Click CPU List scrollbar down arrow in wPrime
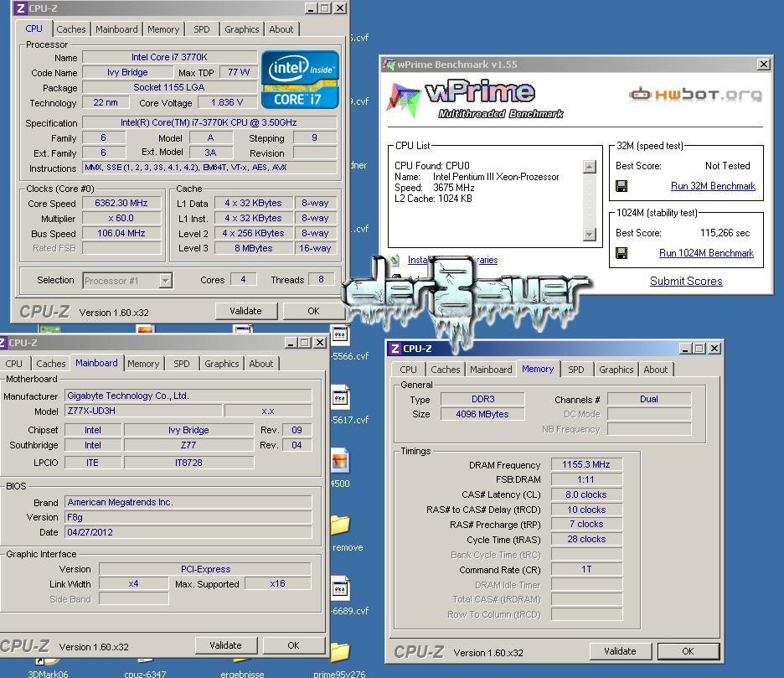Viewport: 784px width, 678px height. 590,234
